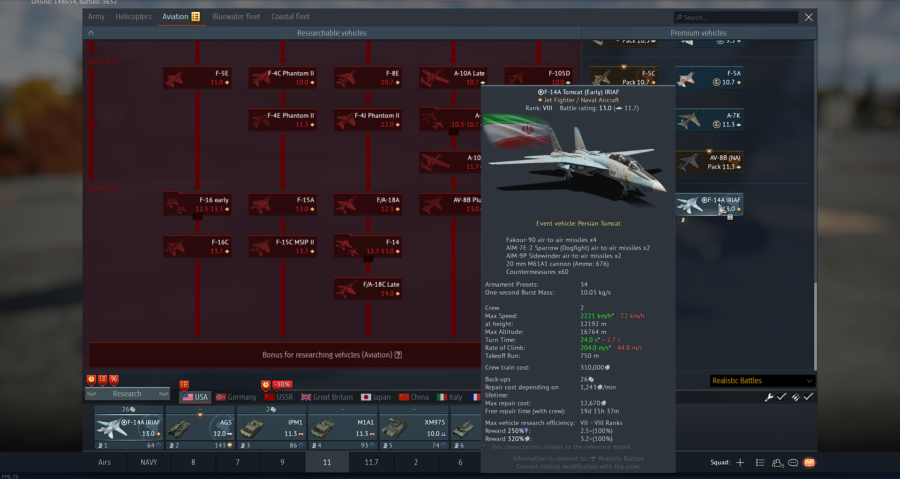The width and height of the screenshot is (900, 479).
Task: Choose the 11.7 battle rating preset
Action: click(x=371, y=463)
